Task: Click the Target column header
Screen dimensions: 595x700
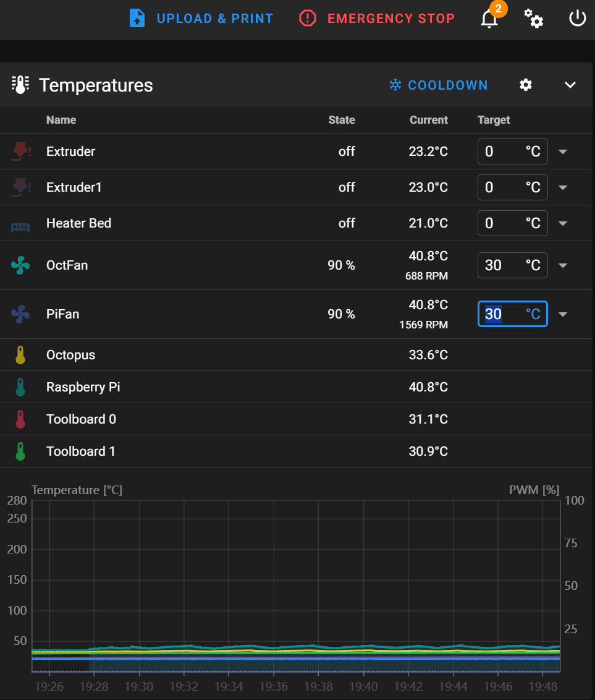Action: (494, 120)
